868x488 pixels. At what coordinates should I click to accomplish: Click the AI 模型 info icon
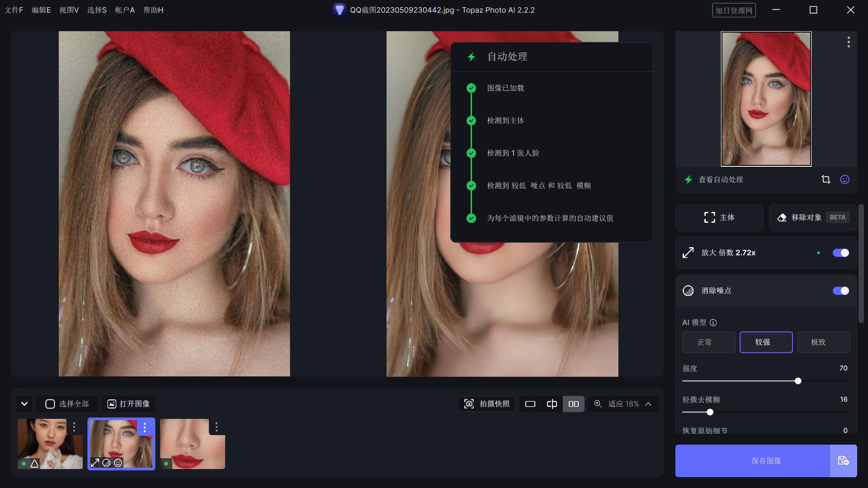click(713, 323)
